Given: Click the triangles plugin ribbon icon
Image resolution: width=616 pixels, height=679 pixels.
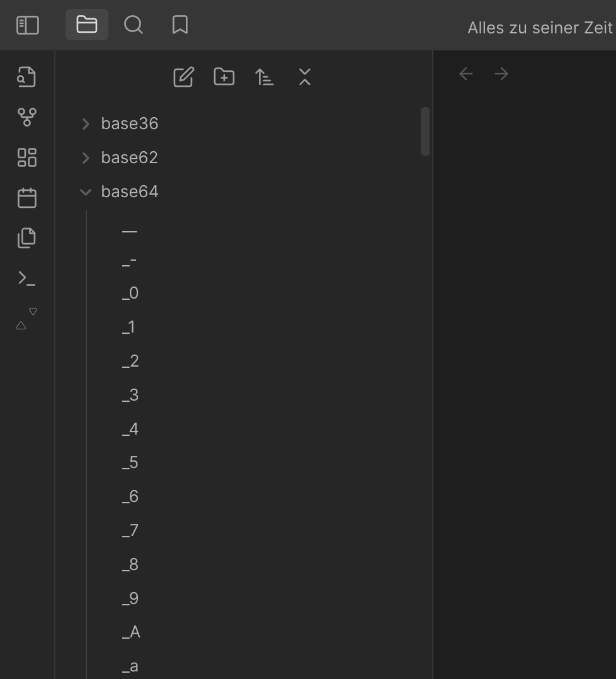Looking at the screenshot, I should click(27, 319).
